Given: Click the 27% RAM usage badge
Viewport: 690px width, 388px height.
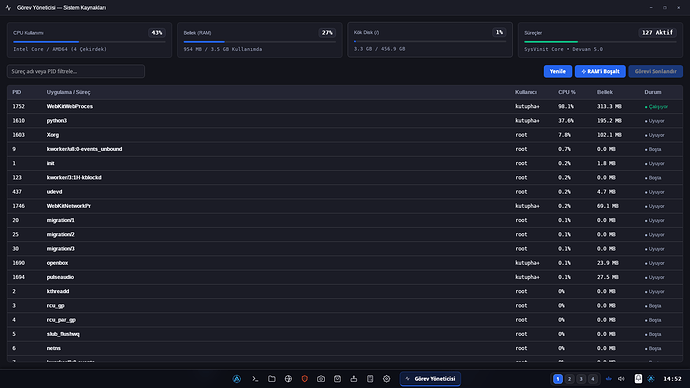Looking at the screenshot, I should pyautogui.click(x=327, y=33).
